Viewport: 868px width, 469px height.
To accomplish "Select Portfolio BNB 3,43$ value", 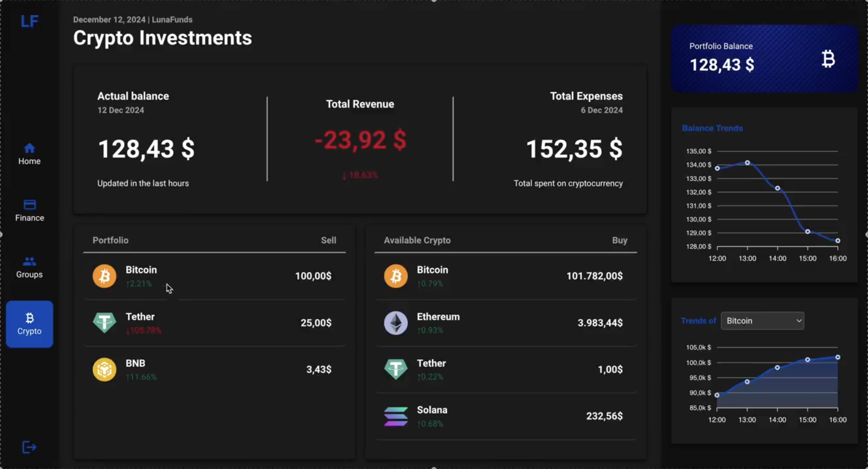I will (319, 369).
